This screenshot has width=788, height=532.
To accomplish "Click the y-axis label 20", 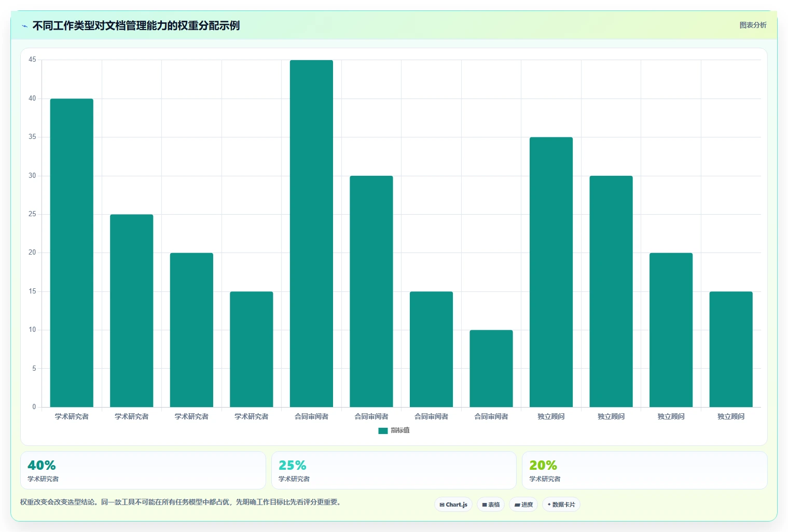I will [32, 253].
